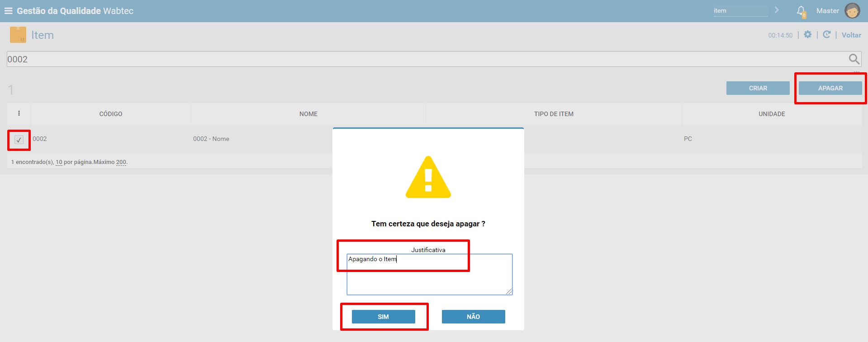Click the UNIDADE column header

pos(772,114)
